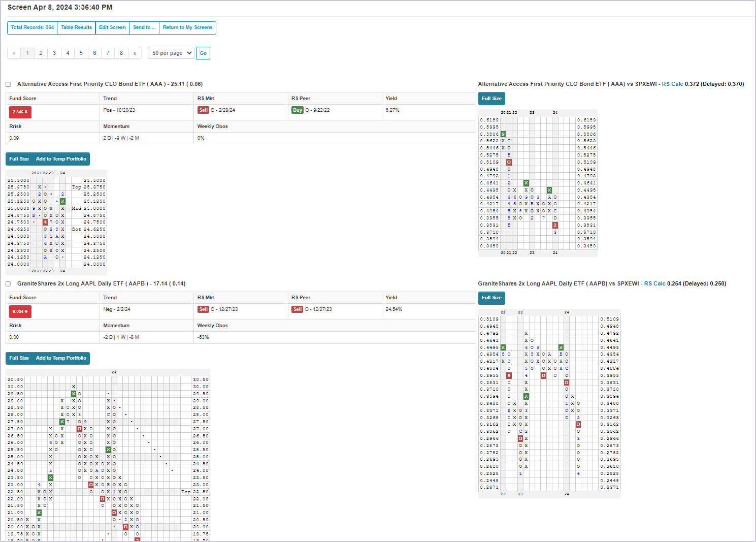Click AAA RS Peer Buy badge

point(298,110)
